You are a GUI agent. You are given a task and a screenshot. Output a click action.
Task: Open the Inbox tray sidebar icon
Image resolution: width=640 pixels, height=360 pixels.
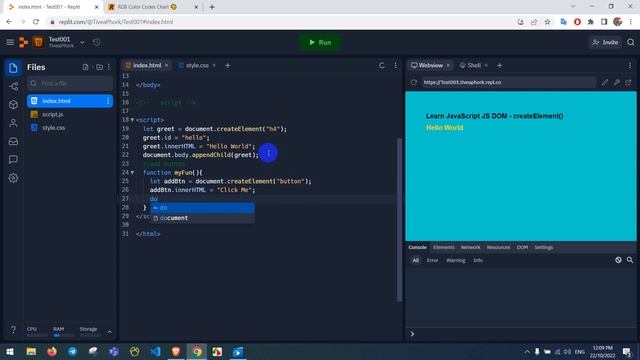tap(13, 141)
